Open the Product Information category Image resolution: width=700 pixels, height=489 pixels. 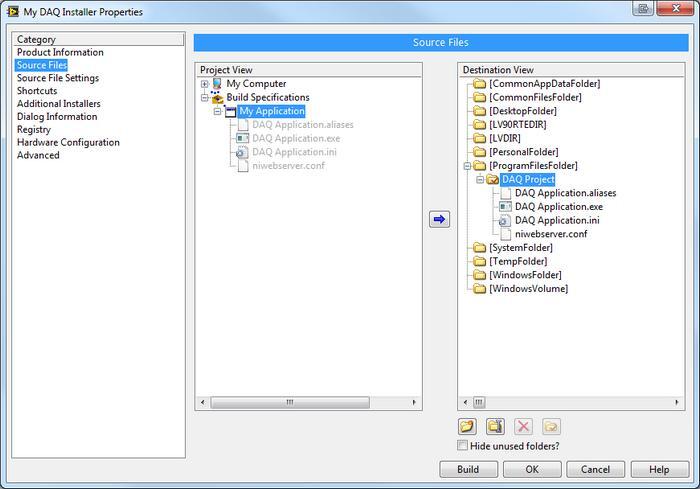click(60, 52)
